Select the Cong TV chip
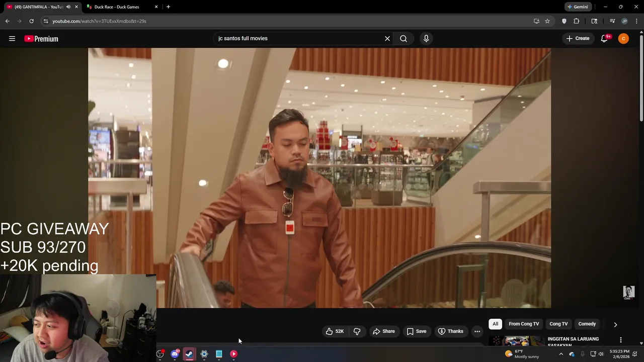Screen dimensions: 644x362 click(x=558, y=324)
